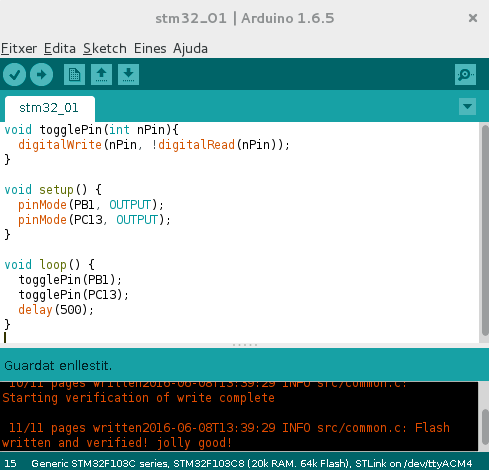This screenshot has width=489, height=470.
Task: Expand the tab options dropdown arrow
Action: 467,106
